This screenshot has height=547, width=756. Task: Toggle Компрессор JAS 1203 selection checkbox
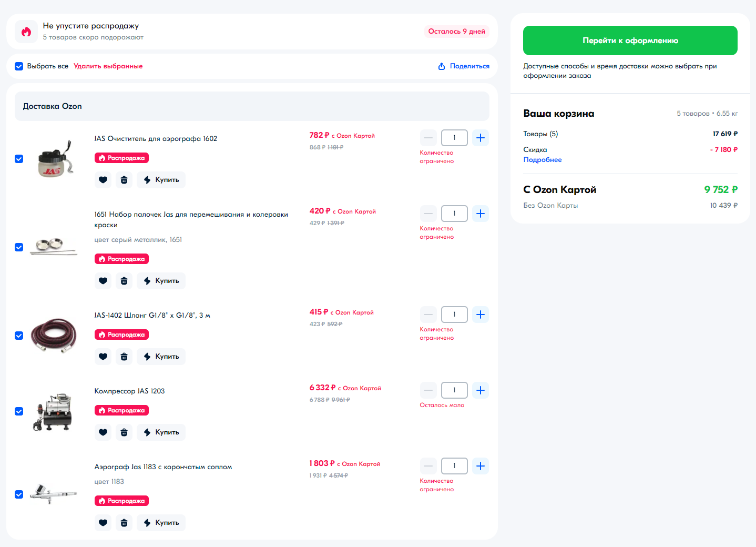click(19, 411)
